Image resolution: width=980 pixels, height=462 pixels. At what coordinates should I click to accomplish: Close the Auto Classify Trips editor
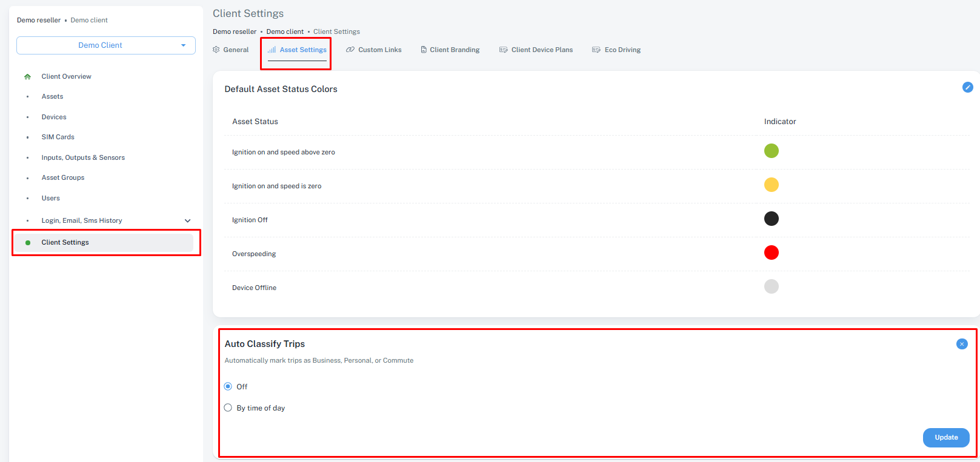(x=962, y=344)
